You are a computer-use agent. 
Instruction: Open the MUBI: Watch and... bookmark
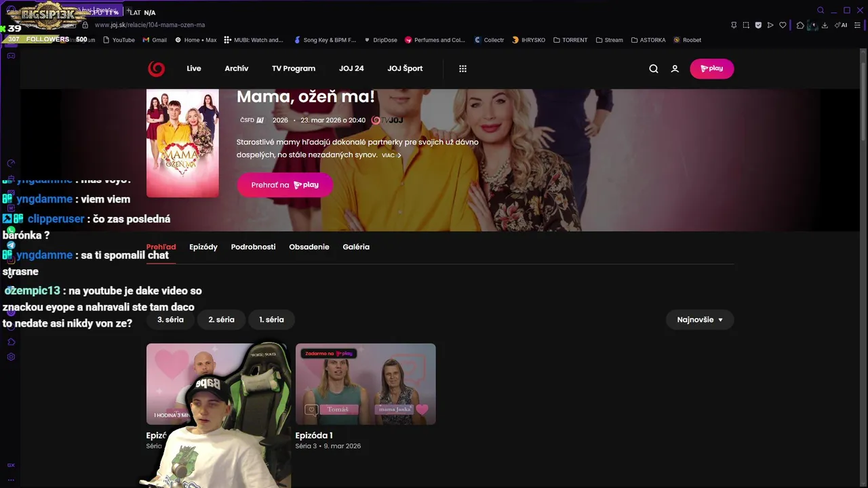click(254, 40)
